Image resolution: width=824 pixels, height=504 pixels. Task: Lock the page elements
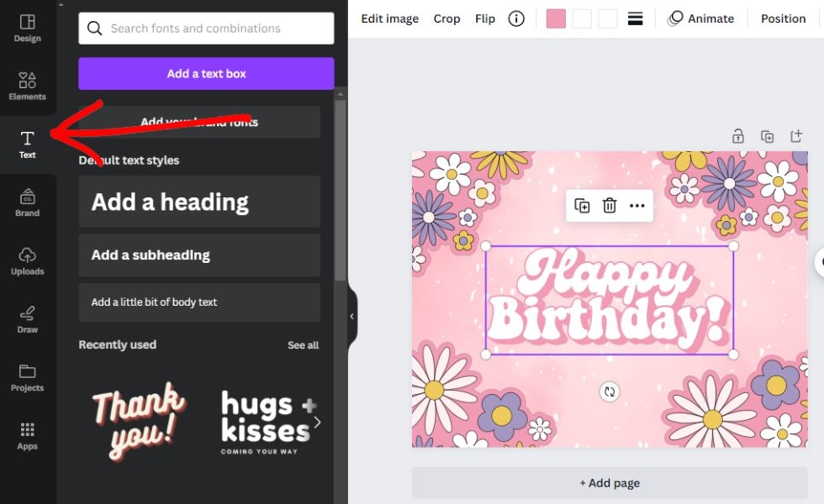(737, 135)
